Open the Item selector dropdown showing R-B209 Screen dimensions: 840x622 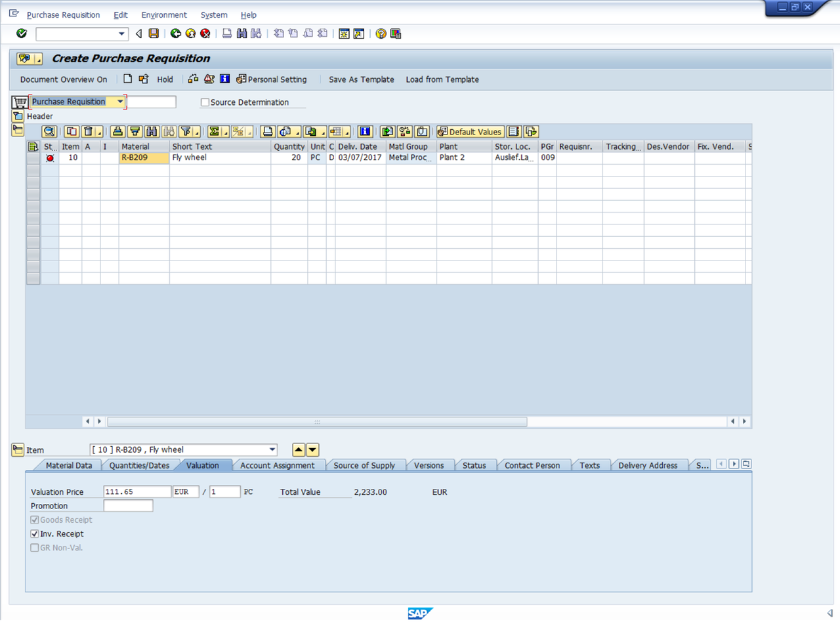[273, 449]
